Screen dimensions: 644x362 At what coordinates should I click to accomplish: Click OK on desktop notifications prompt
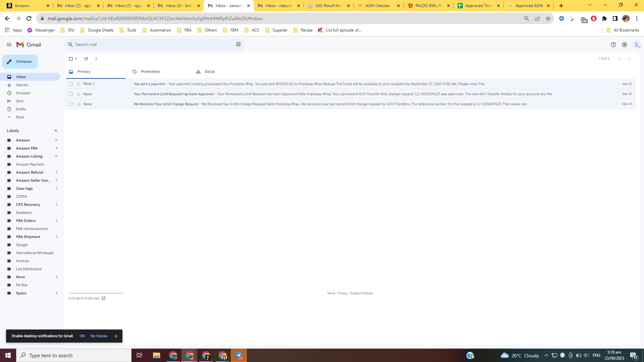[x=82, y=336]
